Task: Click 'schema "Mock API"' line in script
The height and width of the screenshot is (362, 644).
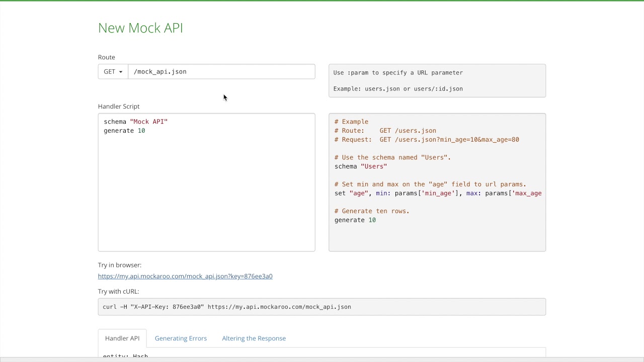Action: [136, 122]
